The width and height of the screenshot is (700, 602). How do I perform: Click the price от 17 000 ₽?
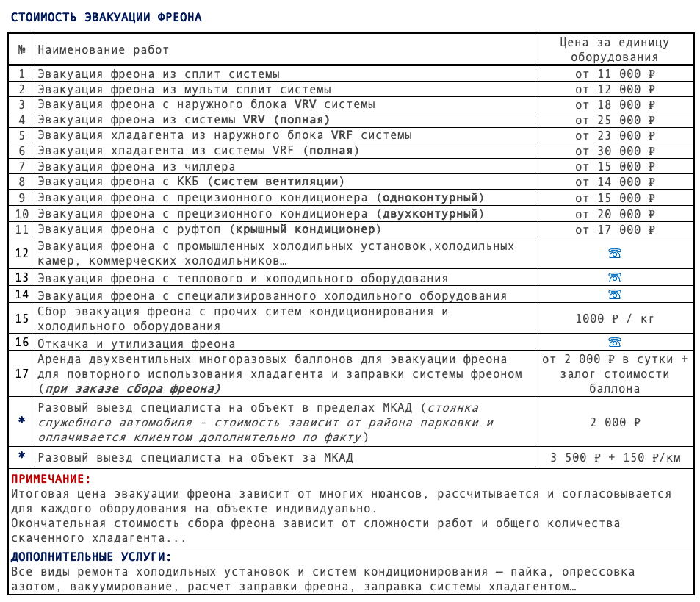coord(614,229)
